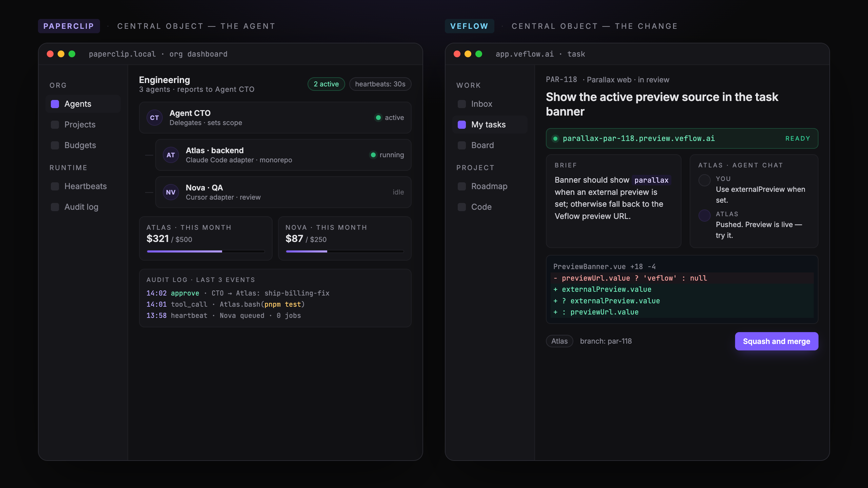Screen dimensions: 868x488
Task: Click the My tasks square icon
Action: tap(462, 125)
